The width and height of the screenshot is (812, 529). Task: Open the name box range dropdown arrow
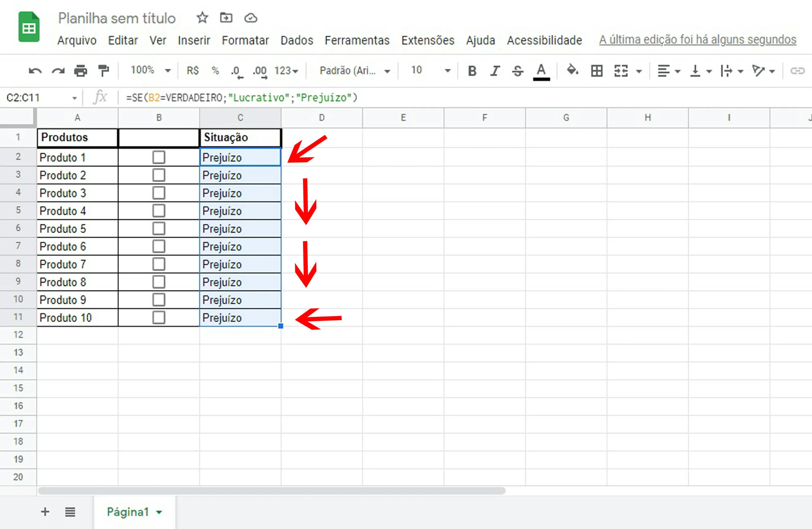tap(74, 98)
